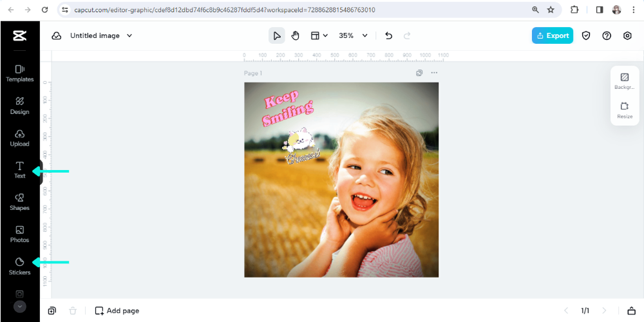Open the layers panel icon at bottom right
Screen dimensions: 644x322
click(x=631, y=311)
